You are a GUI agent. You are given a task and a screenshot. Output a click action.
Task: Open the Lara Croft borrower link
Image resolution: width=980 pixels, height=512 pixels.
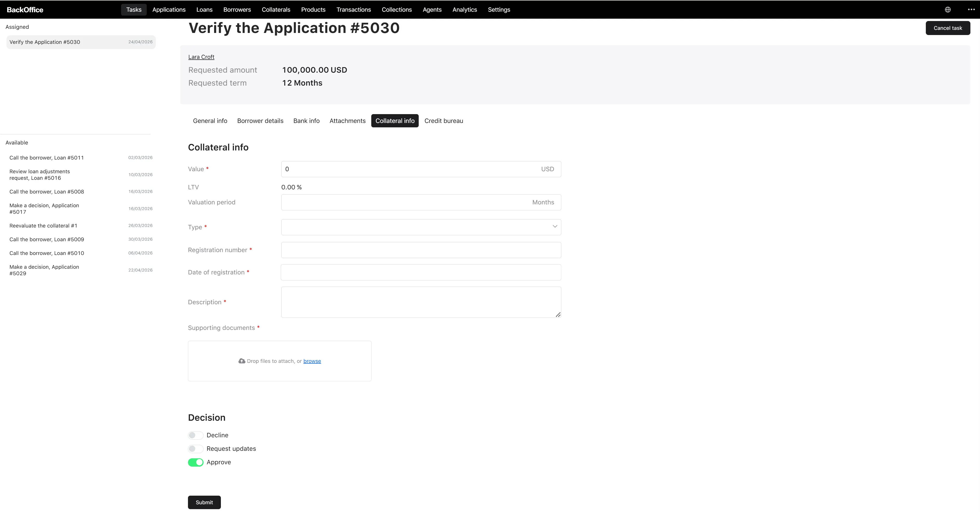[201, 57]
